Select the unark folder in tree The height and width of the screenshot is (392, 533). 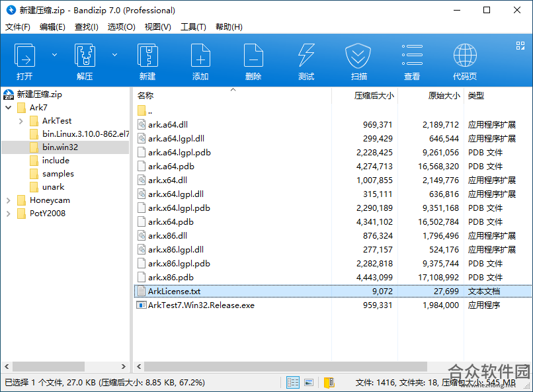pos(54,187)
